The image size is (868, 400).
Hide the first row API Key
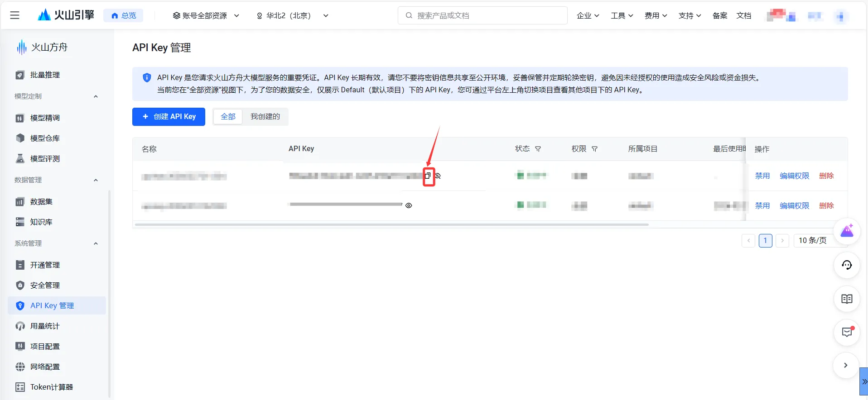(x=438, y=176)
